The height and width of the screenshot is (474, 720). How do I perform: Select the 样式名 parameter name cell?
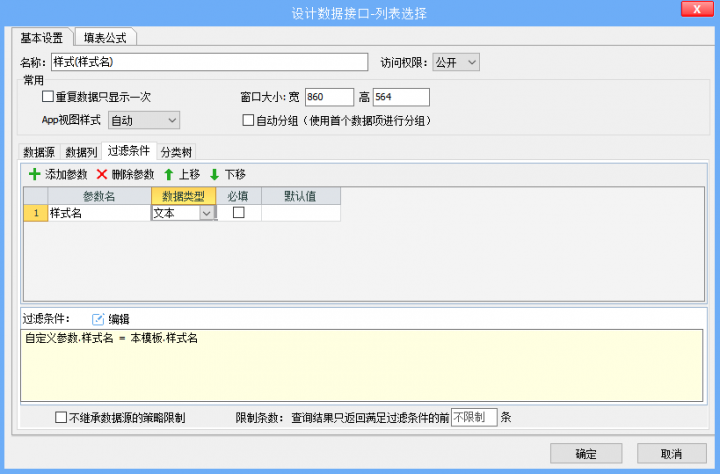(x=99, y=213)
